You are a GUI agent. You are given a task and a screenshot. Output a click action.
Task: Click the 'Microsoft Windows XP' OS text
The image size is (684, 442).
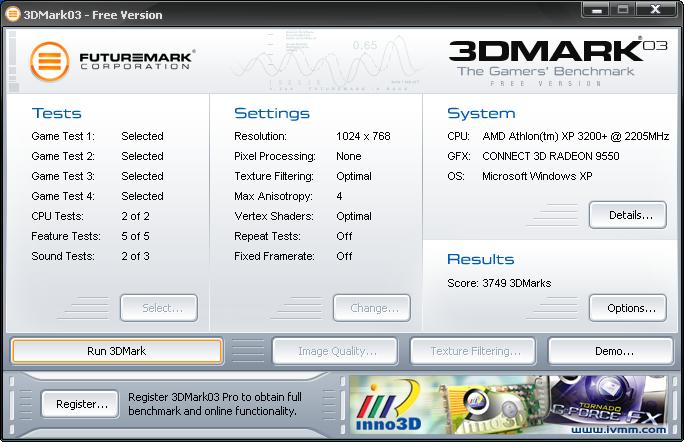tap(537, 176)
